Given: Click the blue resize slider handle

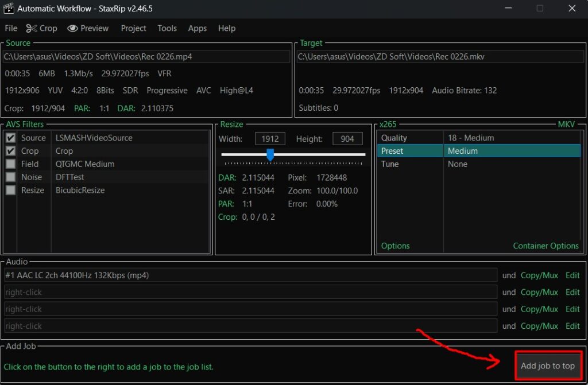Looking at the screenshot, I should 270,155.
